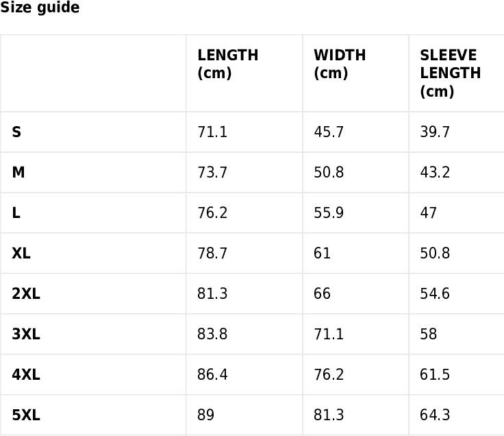Select the 71.1 length value for S

(x=212, y=132)
